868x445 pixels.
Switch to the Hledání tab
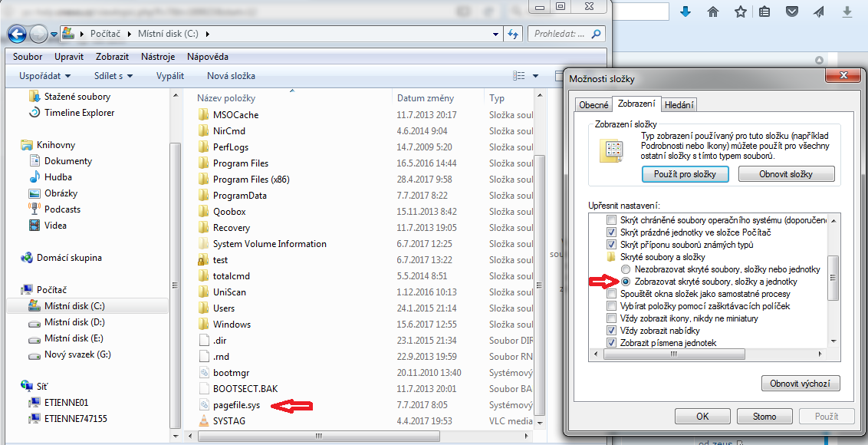(x=679, y=104)
